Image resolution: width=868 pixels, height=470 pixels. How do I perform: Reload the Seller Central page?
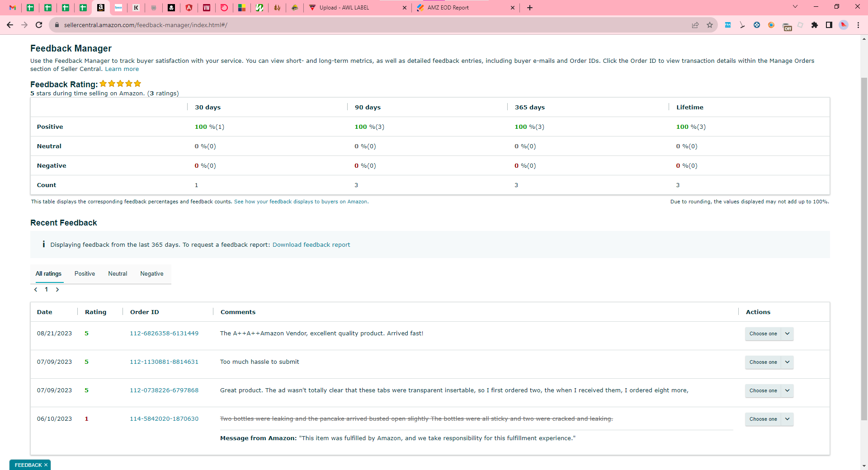pyautogui.click(x=39, y=25)
